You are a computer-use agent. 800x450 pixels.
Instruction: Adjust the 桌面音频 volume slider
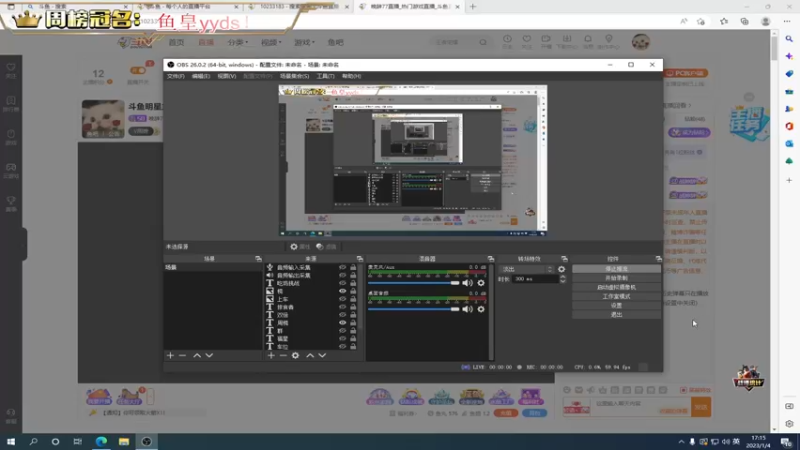pyautogui.click(x=414, y=309)
